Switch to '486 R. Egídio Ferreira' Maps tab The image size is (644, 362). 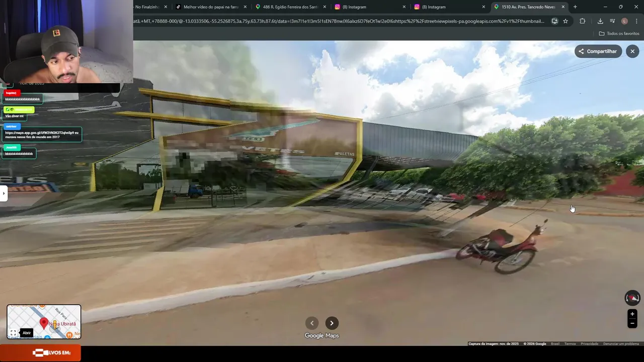(x=290, y=7)
